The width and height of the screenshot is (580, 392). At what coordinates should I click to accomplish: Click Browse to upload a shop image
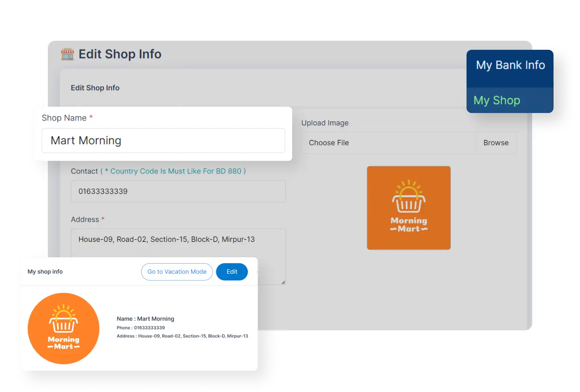pos(496,143)
